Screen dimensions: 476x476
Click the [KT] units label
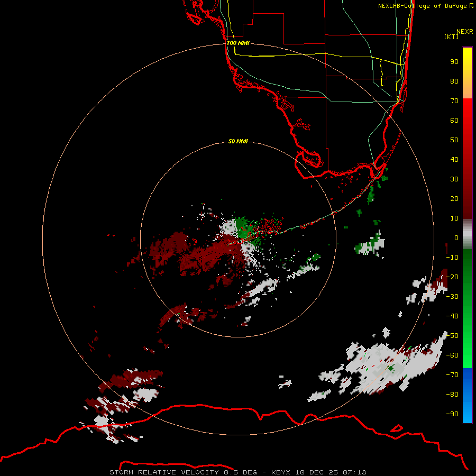(x=452, y=36)
